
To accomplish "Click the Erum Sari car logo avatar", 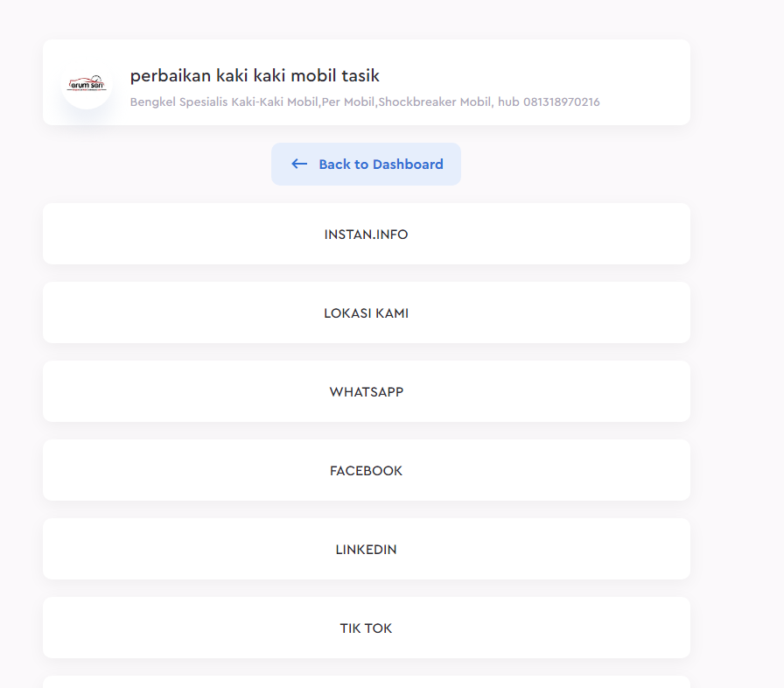I will pos(87,83).
